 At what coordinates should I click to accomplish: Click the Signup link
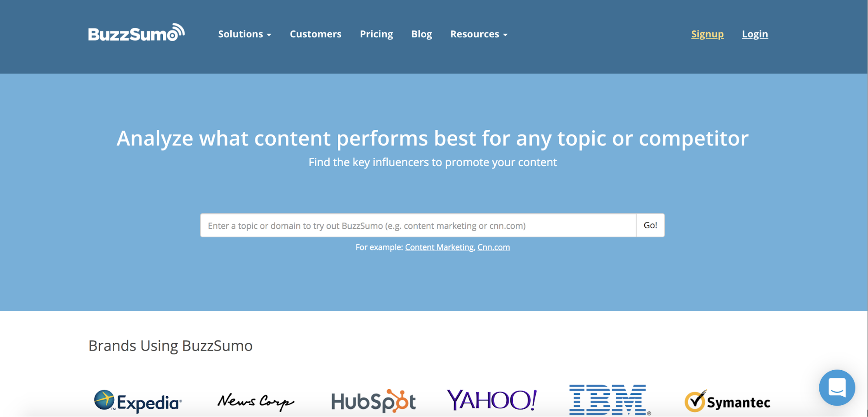pyautogui.click(x=707, y=34)
